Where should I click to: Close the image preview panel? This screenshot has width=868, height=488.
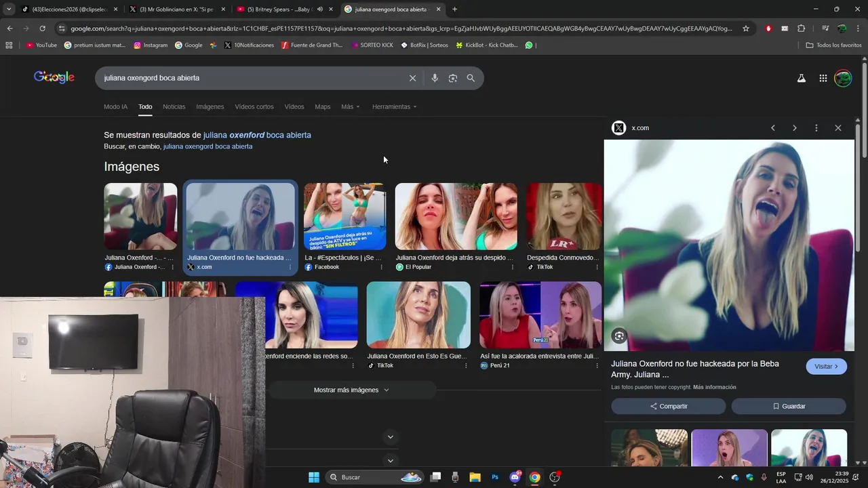838,128
